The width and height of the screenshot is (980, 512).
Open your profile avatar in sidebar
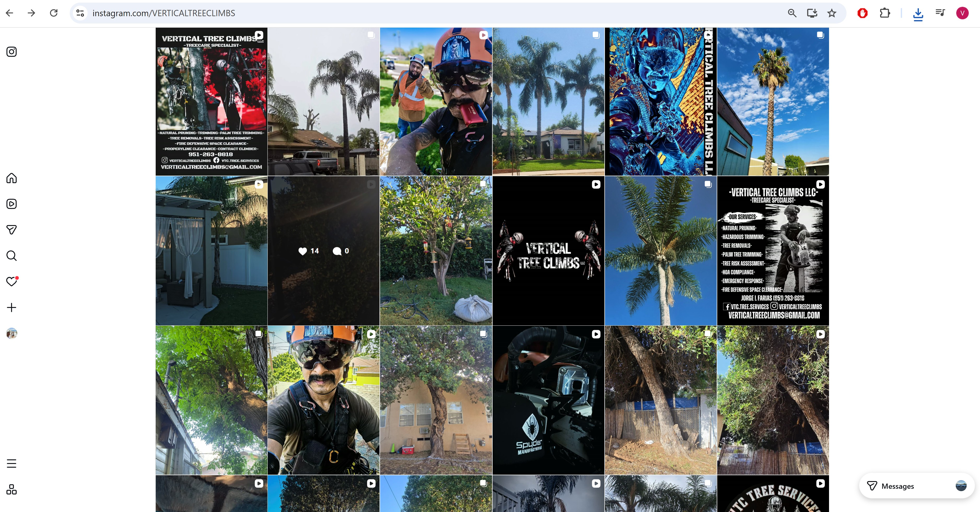click(x=12, y=333)
